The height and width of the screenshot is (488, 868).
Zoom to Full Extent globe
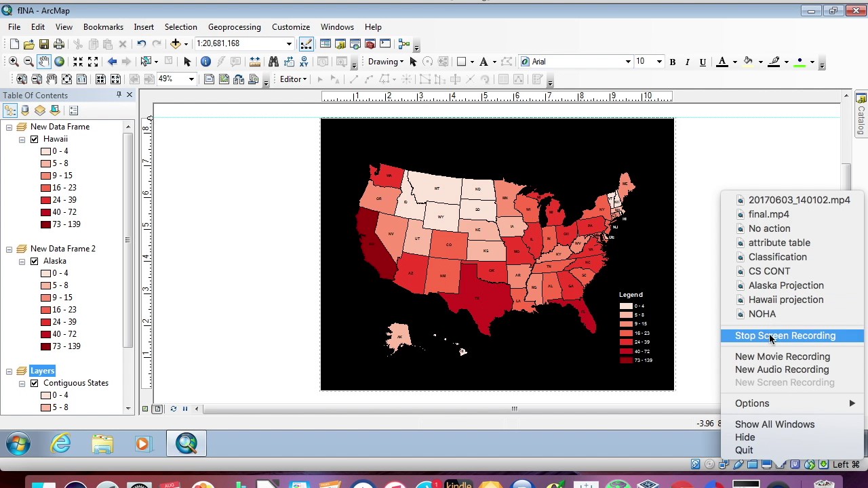click(x=59, y=62)
